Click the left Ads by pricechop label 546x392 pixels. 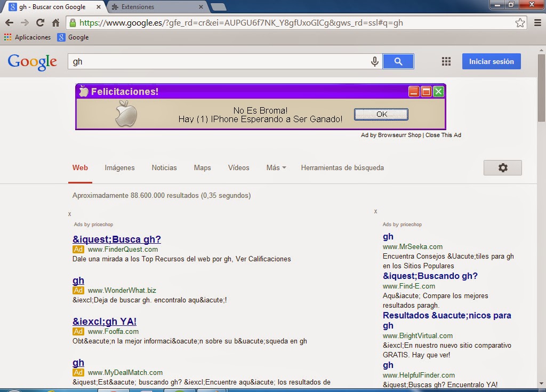pyautogui.click(x=93, y=225)
